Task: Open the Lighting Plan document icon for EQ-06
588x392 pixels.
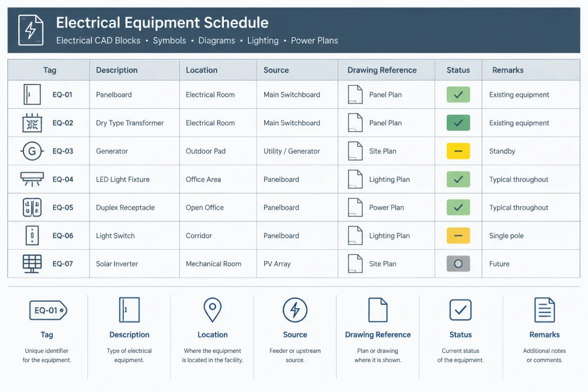Action: [355, 235]
